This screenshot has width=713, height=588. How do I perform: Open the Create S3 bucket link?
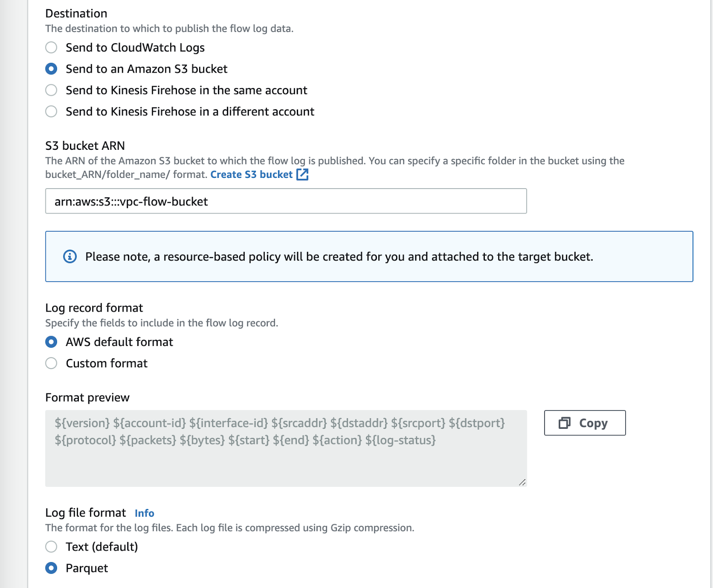point(251,175)
